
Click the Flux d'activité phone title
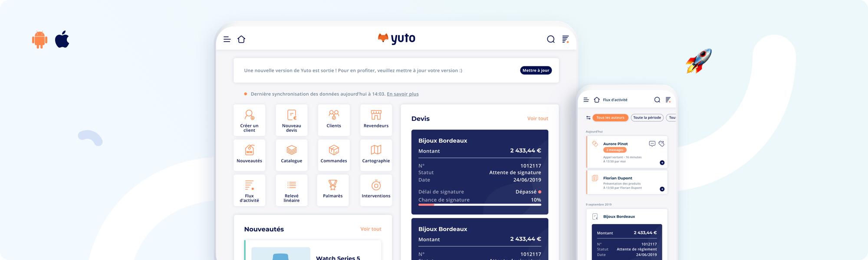click(x=615, y=100)
